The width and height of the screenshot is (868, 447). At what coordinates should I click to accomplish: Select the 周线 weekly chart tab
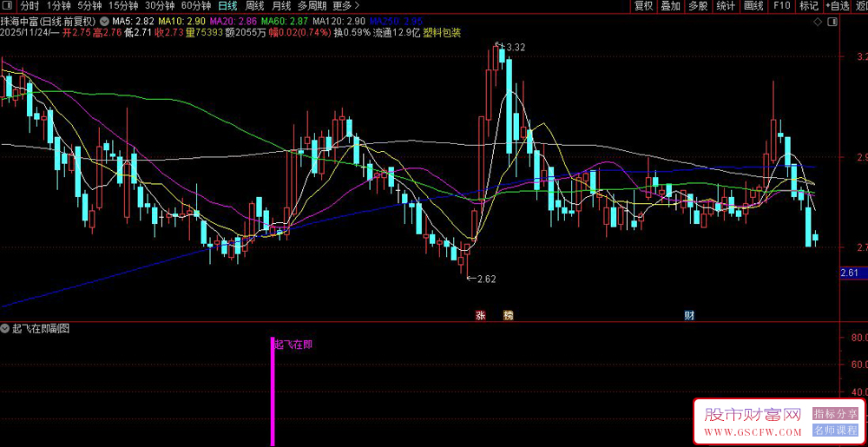[x=254, y=6]
